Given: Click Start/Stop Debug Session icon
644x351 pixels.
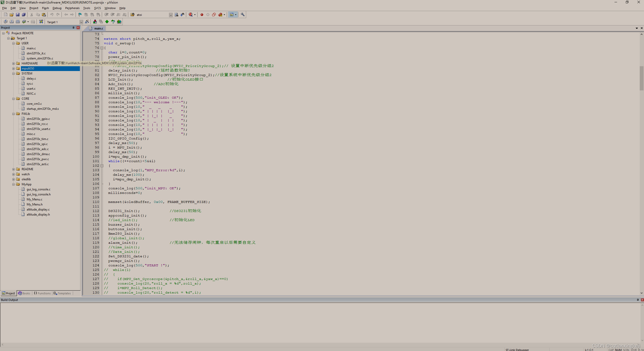Looking at the screenshot, I should [191, 15].
